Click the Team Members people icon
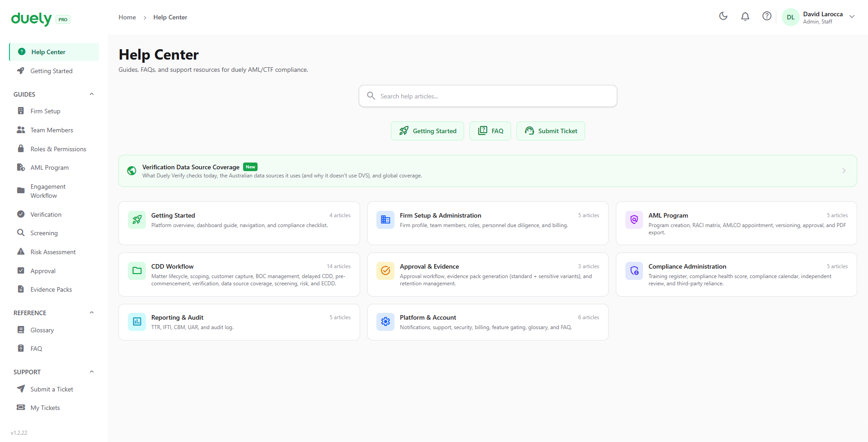868x442 pixels. (21, 130)
